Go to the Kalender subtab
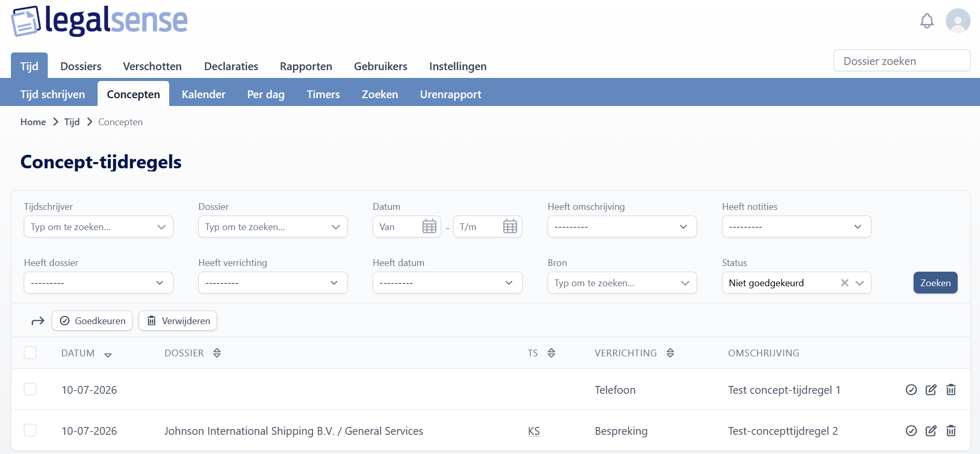980x454 pixels. [203, 94]
